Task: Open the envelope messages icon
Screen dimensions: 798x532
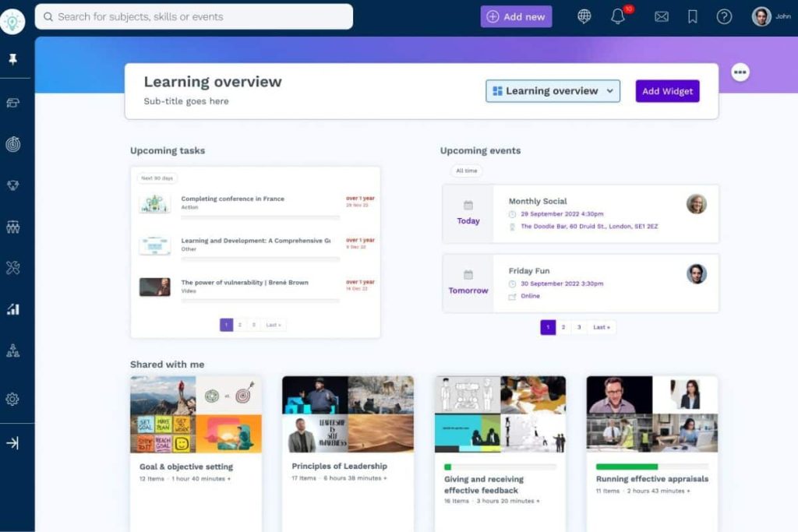Action: tap(662, 17)
